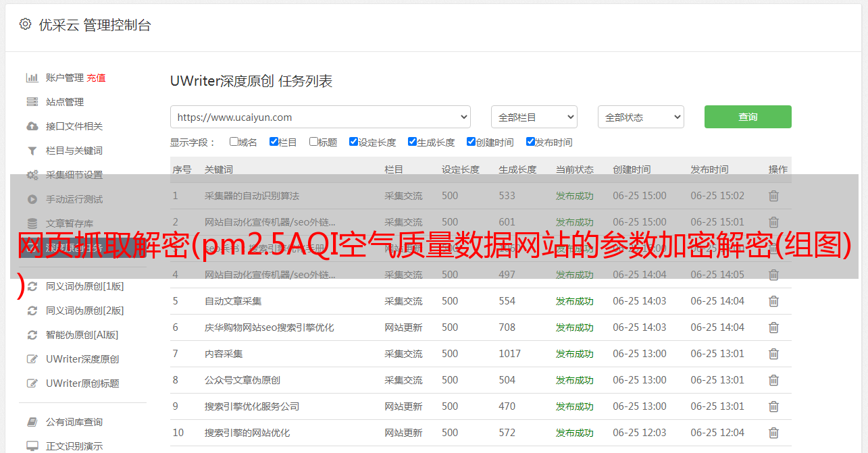
Task: Click trash icon for 自动文章采集 row
Action: tap(773, 301)
